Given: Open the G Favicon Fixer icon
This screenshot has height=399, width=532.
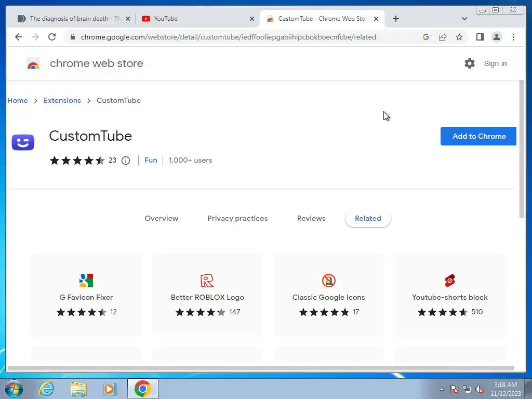Looking at the screenshot, I should [86, 281].
